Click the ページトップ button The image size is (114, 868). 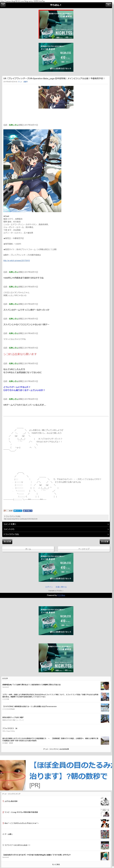pyautogui.click(x=84, y=549)
